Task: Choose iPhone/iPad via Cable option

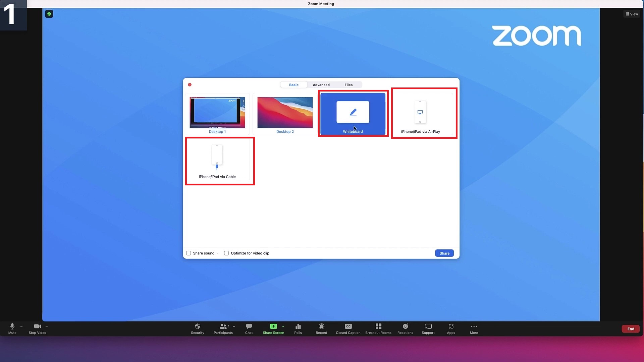Action: click(x=217, y=159)
